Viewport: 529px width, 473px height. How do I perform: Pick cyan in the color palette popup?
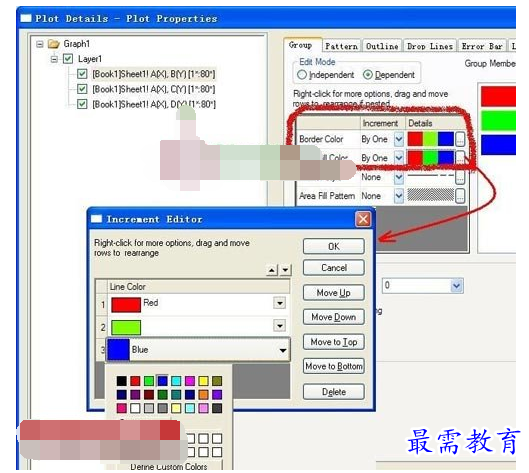click(x=176, y=381)
